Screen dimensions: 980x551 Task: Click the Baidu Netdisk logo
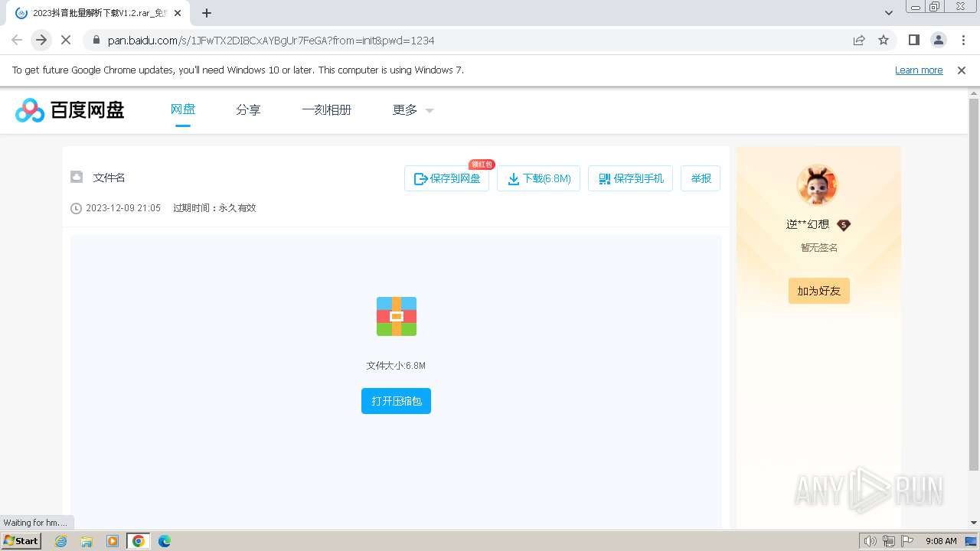pyautogui.click(x=70, y=110)
